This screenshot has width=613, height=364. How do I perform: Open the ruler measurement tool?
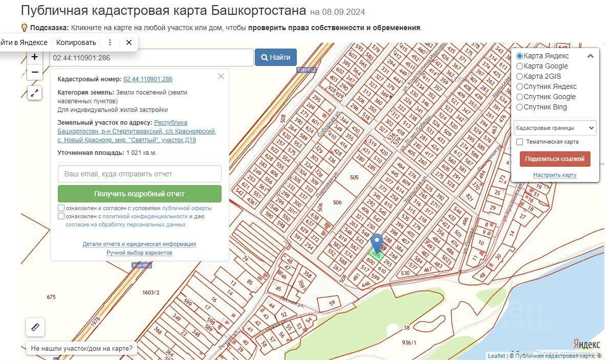tap(35, 327)
